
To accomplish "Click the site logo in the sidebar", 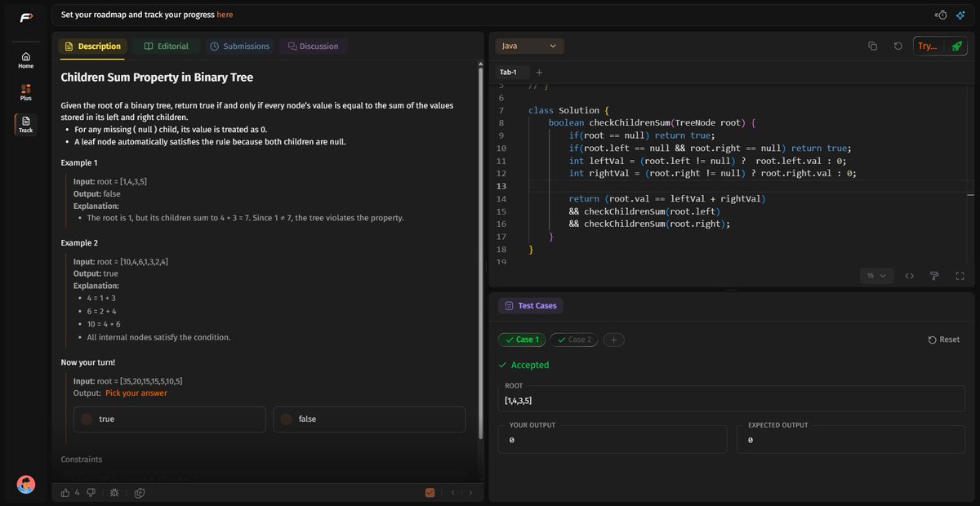I will pyautogui.click(x=25, y=16).
